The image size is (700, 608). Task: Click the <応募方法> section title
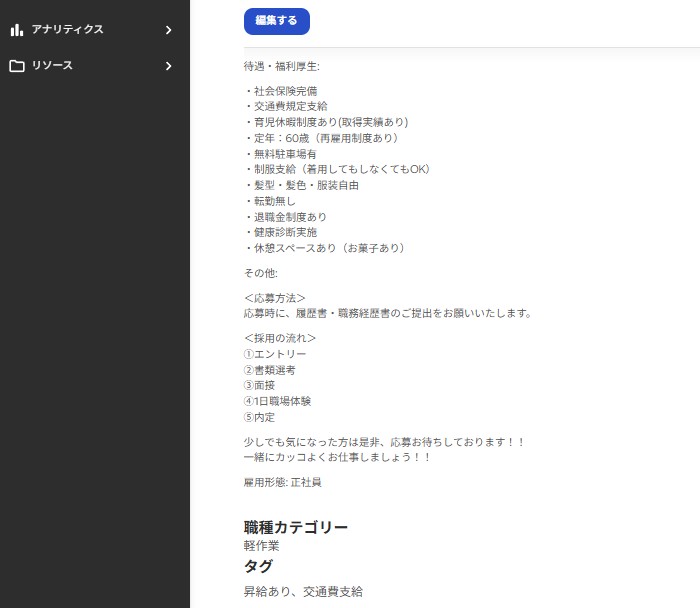click(274, 298)
